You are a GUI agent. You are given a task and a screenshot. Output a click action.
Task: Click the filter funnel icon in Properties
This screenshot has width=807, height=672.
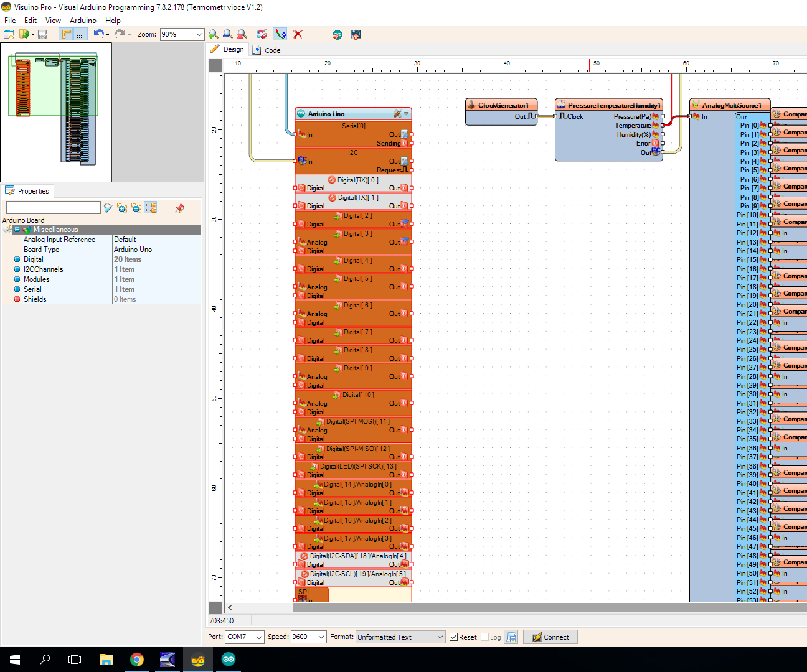[x=108, y=208]
